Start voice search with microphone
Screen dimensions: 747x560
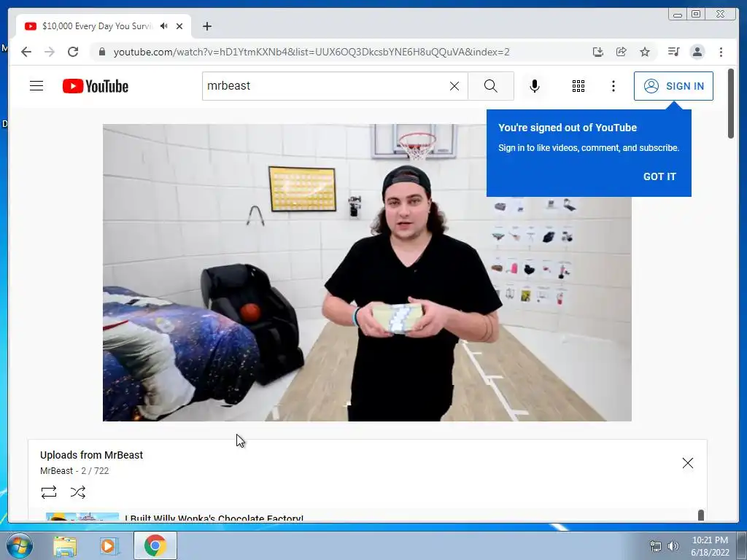pyautogui.click(x=535, y=86)
